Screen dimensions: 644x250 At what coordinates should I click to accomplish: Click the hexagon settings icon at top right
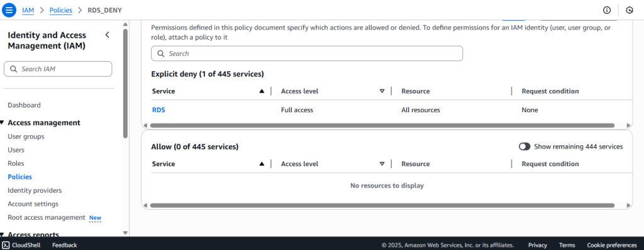[x=629, y=10]
